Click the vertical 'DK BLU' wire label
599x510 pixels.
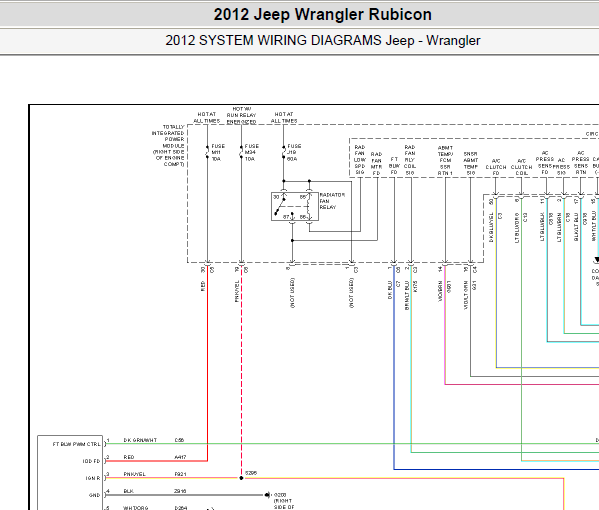click(x=390, y=290)
